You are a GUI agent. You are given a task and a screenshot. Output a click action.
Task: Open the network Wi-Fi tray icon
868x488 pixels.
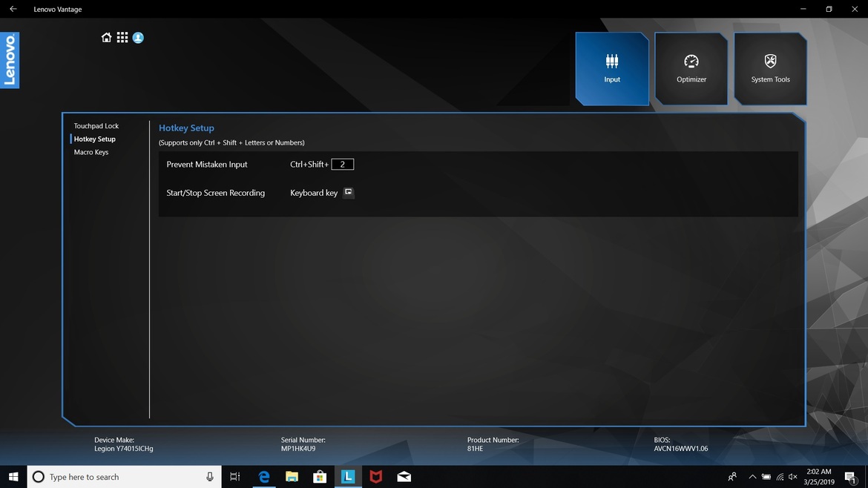[780, 476]
